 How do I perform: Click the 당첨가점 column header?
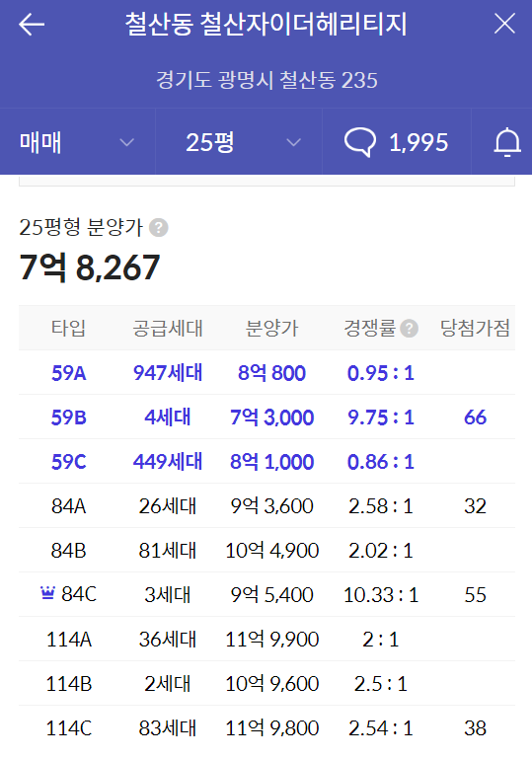coord(475,329)
